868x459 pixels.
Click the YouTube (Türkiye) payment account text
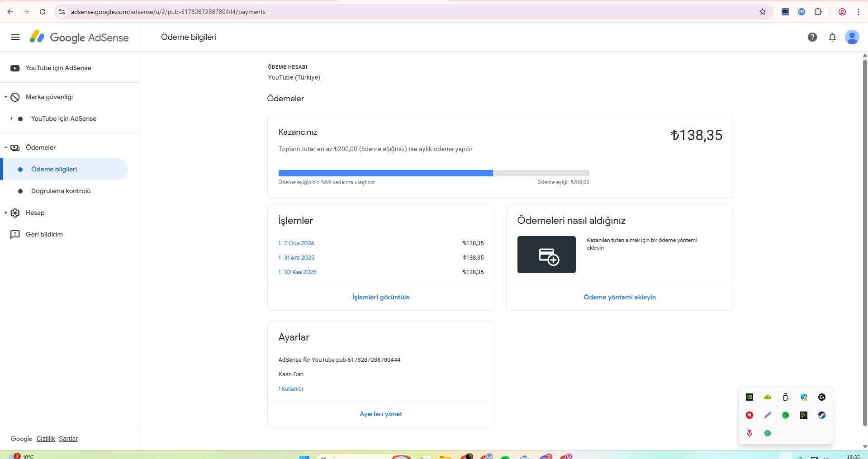point(294,77)
